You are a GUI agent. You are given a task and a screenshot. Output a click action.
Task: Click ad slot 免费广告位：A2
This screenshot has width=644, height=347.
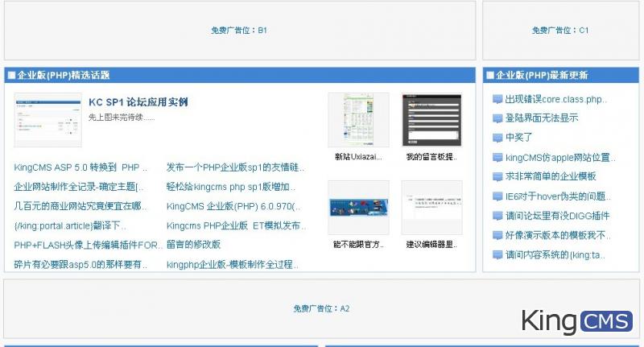coord(321,308)
